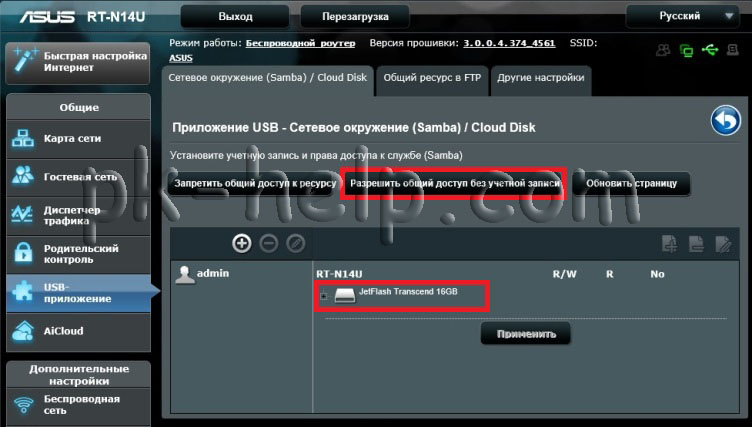
Task: Click the wireless network Wi-Fi icon
Action: [23, 405]
